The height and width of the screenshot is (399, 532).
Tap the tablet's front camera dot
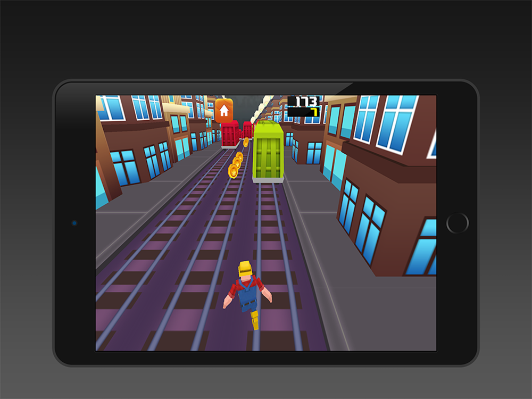coord(74,223)
